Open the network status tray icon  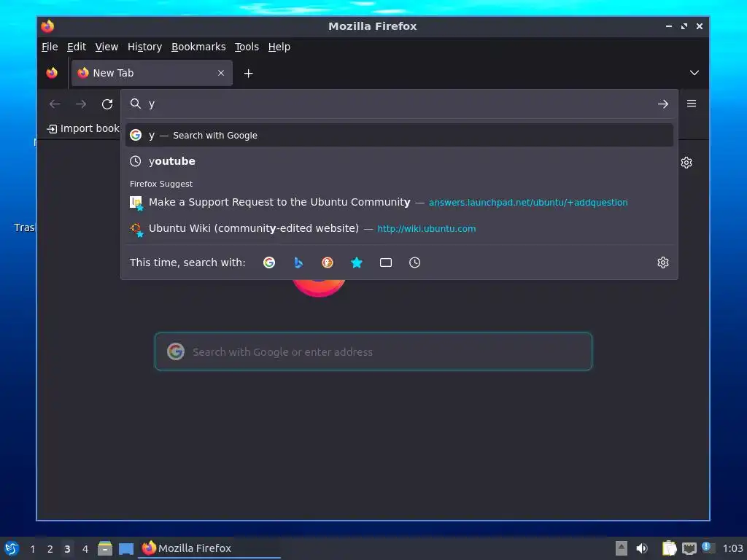tap(689, 549)
